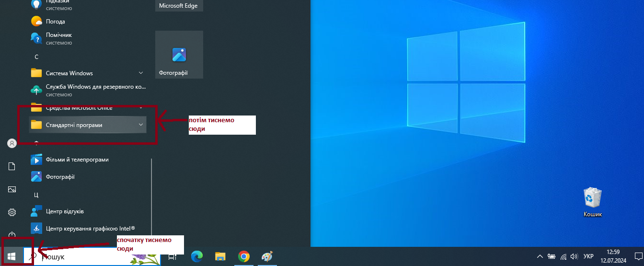644x266 pixels.
Task: Click the Фотографії tile in Start
Action: (x=179, y=55)
